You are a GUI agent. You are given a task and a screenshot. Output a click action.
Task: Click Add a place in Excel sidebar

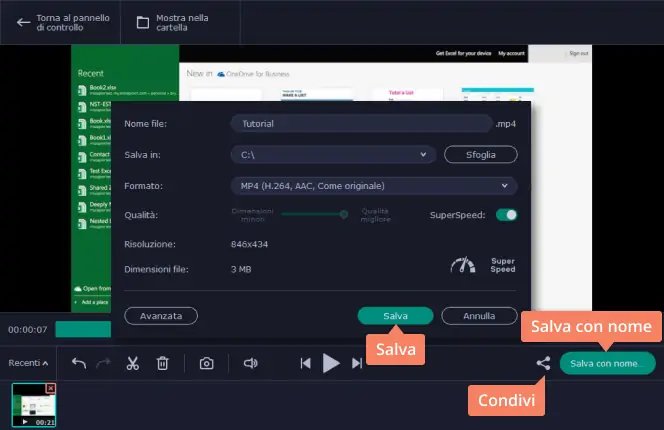click(95, 302)
